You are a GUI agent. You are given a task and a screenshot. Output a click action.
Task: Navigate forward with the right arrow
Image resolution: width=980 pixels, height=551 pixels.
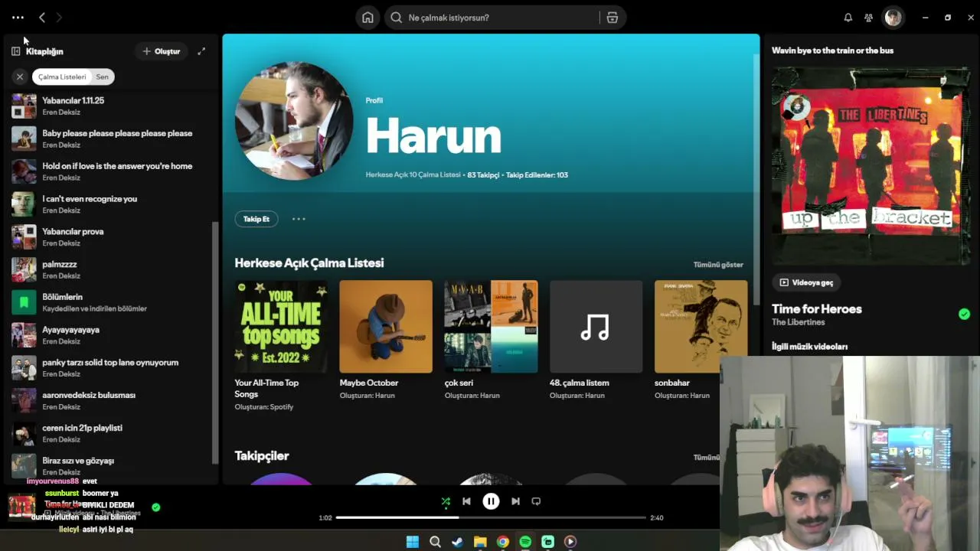pyautogui.click(x=59, y=18)
